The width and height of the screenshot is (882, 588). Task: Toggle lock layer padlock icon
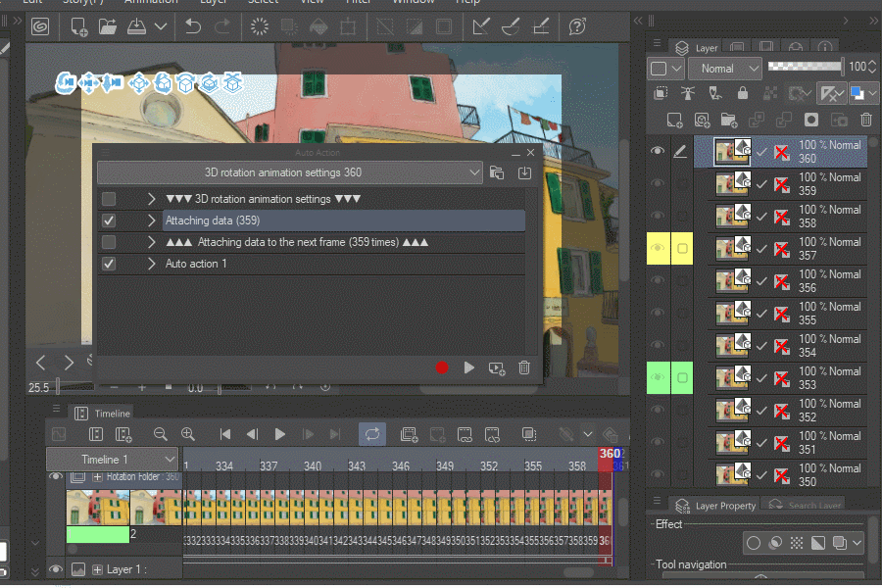[x=743, y=94]
